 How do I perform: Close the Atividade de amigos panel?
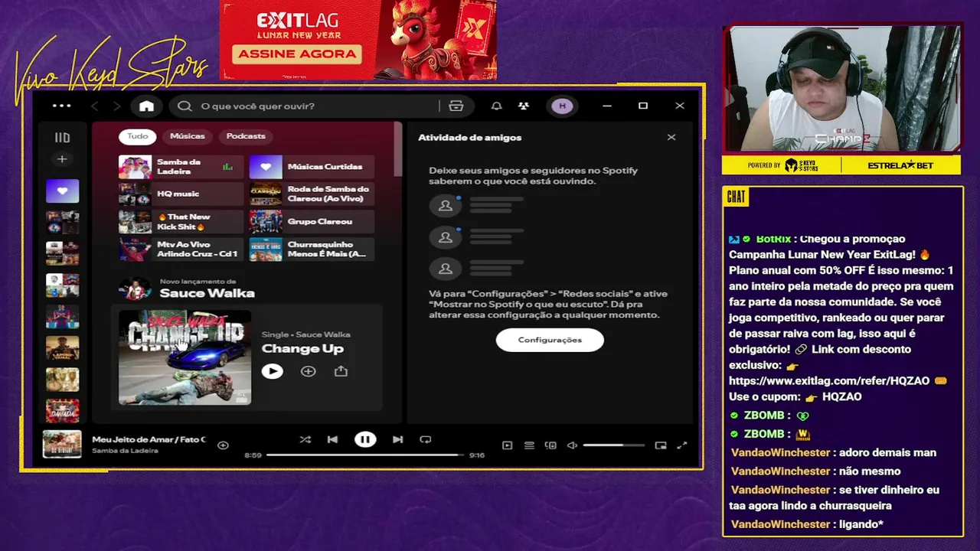point(671,138)
